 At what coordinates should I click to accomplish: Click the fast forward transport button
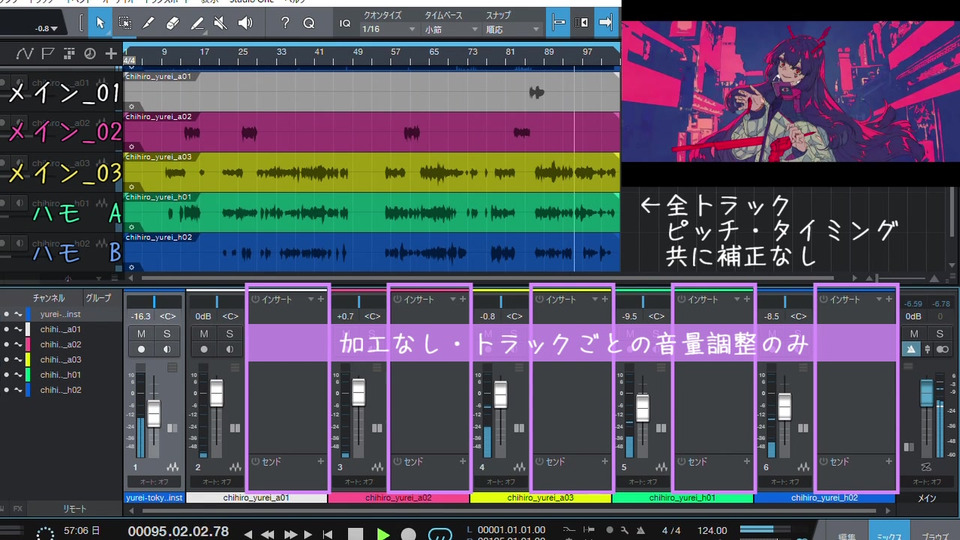click(x=290, y=534)
